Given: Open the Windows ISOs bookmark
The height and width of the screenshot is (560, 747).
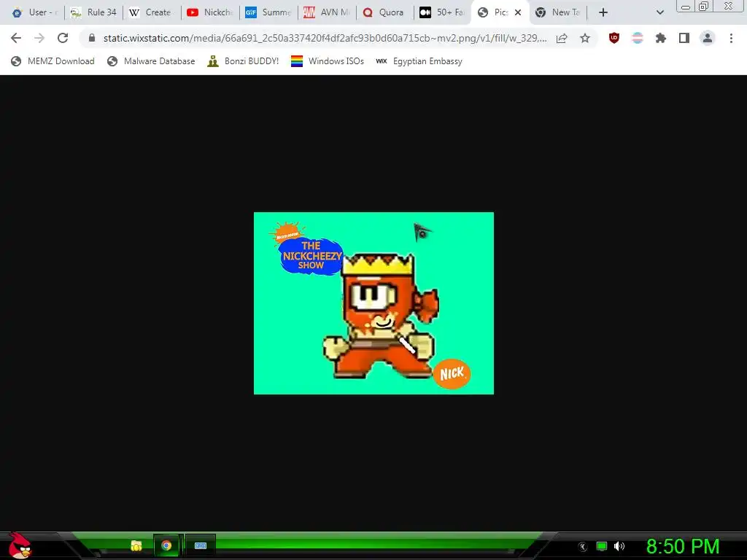Looking at the screenshot, I should 328,61.
